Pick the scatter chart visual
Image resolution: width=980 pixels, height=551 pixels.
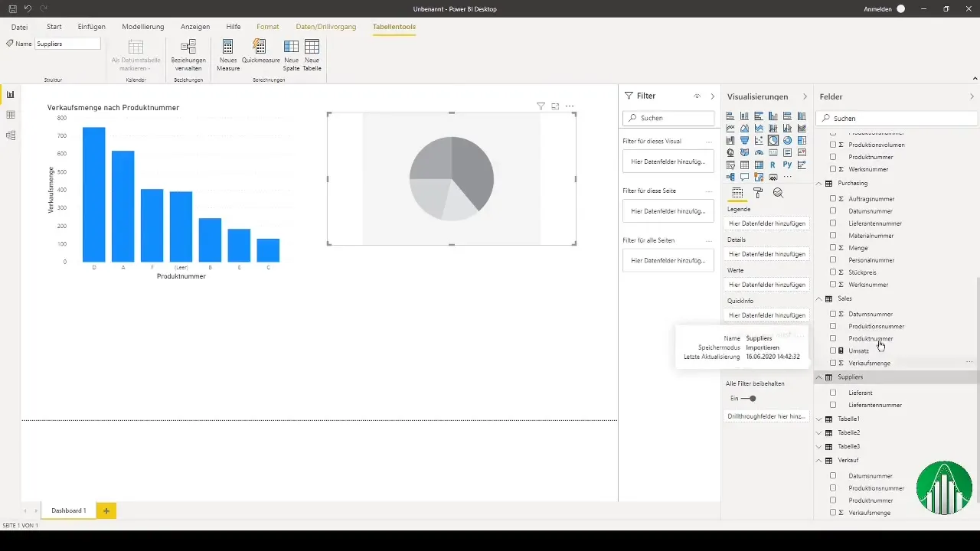(759, 140)
